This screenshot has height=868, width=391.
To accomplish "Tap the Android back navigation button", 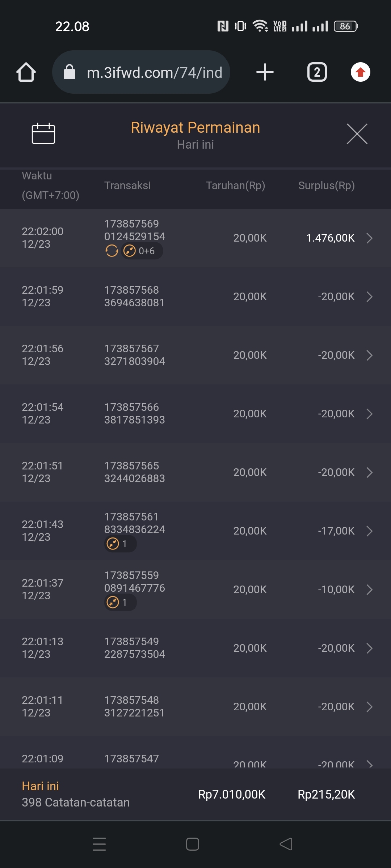I will point(286,844).
